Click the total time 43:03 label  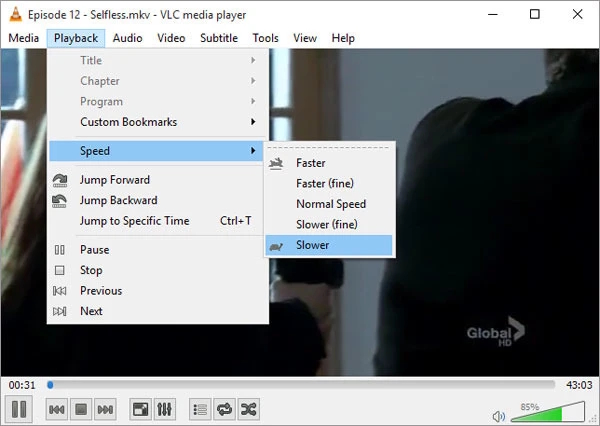579,385
